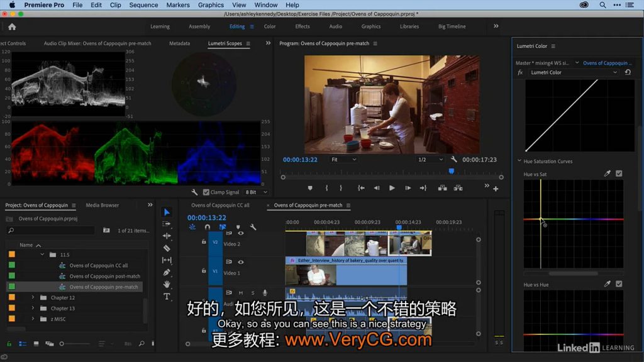Select the Selection tool arrow

[167, 212]
